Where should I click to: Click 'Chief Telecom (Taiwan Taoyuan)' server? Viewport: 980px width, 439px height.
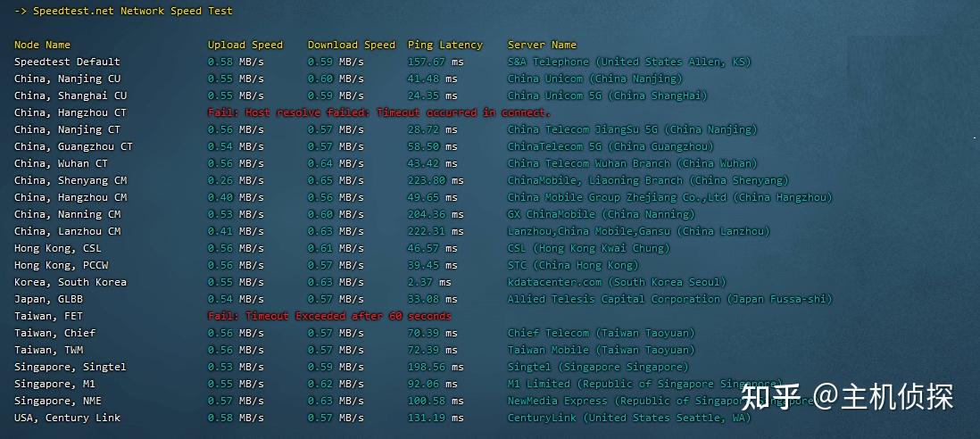602,332
